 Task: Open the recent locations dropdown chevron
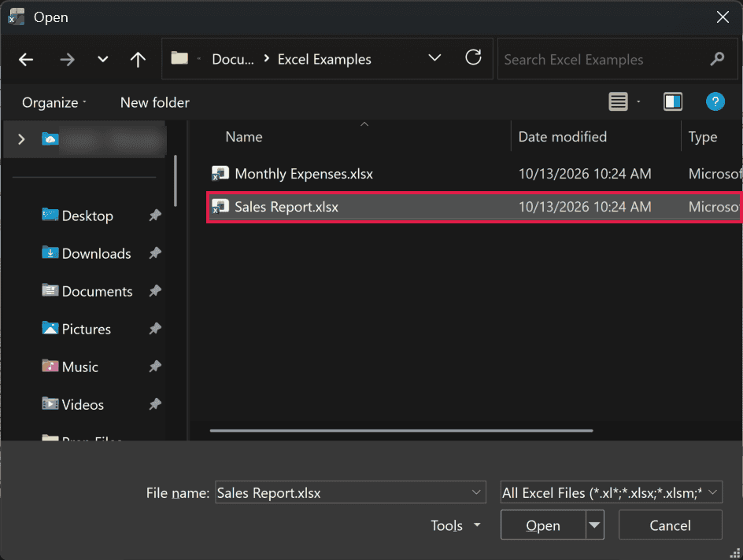tap(103, 60)
